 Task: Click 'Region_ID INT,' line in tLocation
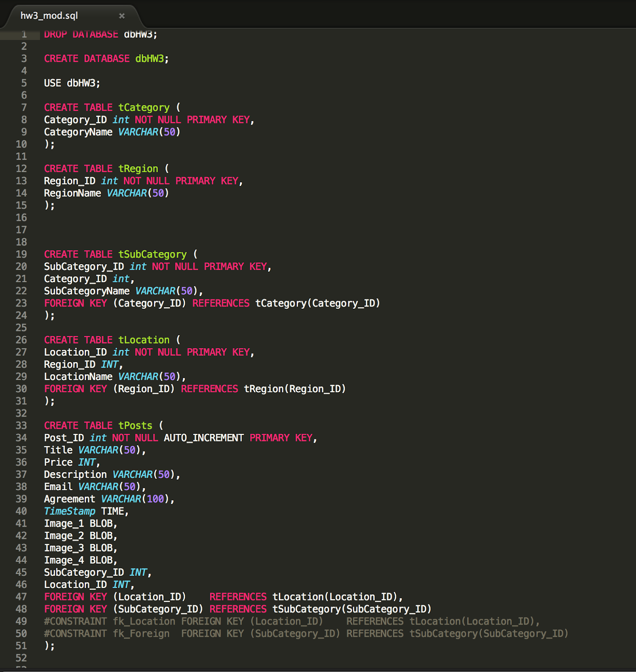[84, 365]
